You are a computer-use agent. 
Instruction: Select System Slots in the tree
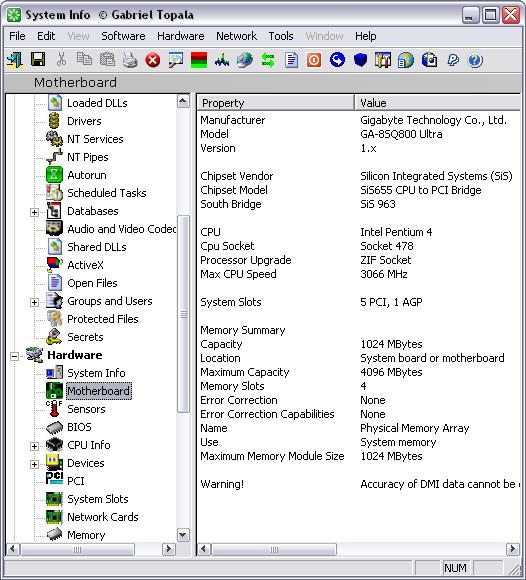pos(98,499)
